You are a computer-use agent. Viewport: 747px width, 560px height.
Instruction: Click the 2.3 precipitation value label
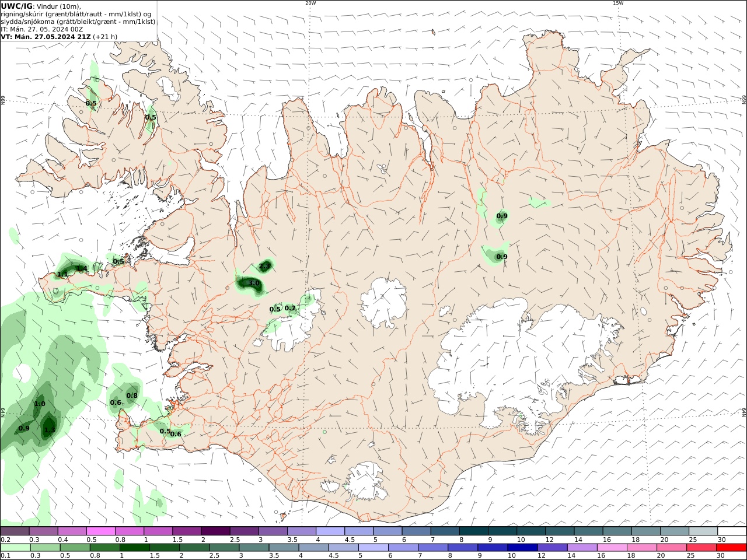tap(264, 266)
